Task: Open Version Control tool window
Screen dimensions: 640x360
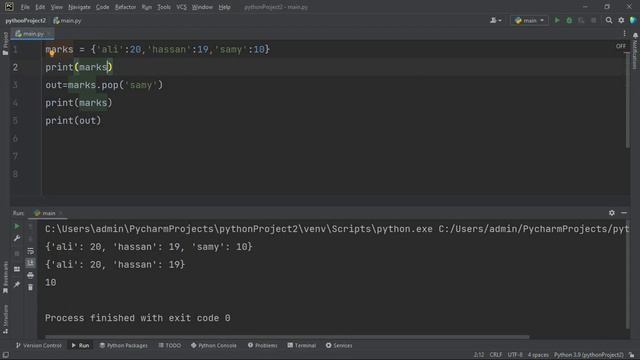Action: coord(39,345)
